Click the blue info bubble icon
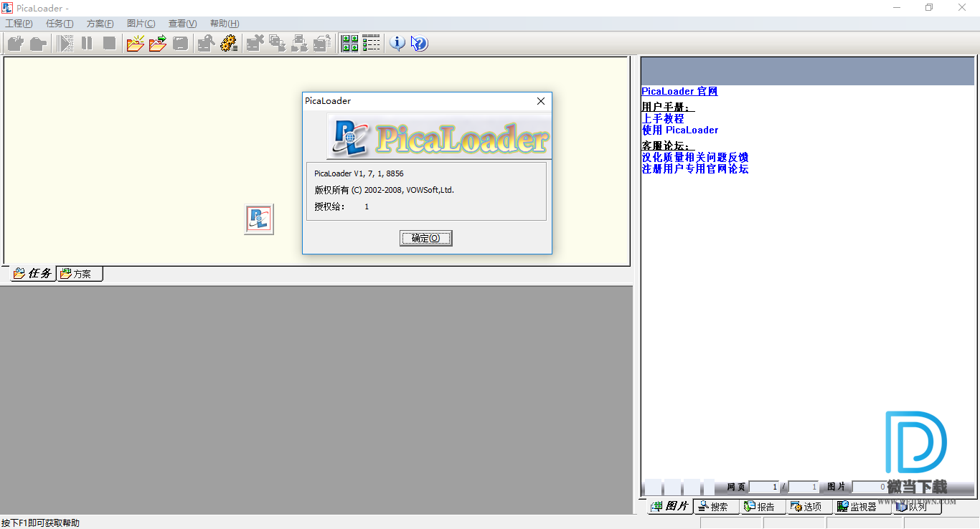Screen dimensions: 980x529 click(397, 44)
